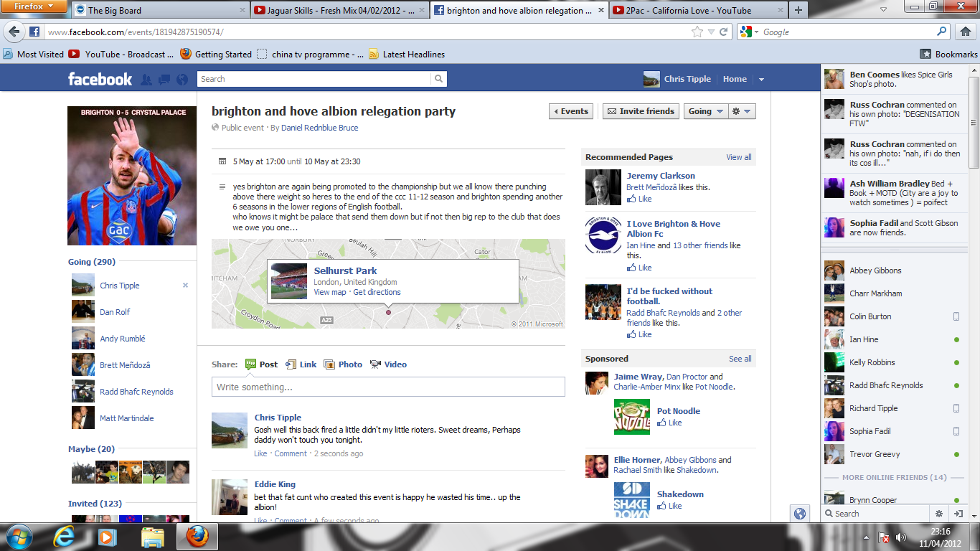Image resolution: width=980 pixels, height=551 pixels.
Task: Select the Video share option
Action: point(388,364)
